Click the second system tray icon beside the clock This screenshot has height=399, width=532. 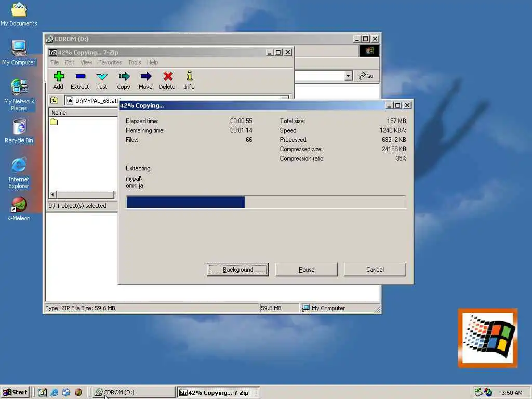(488, 392)
